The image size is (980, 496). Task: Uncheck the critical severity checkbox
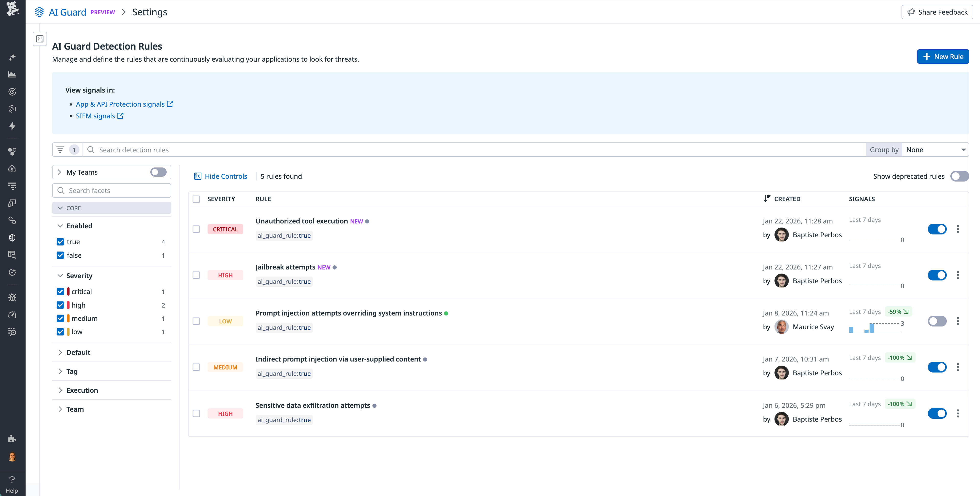[x=60, y=291]
